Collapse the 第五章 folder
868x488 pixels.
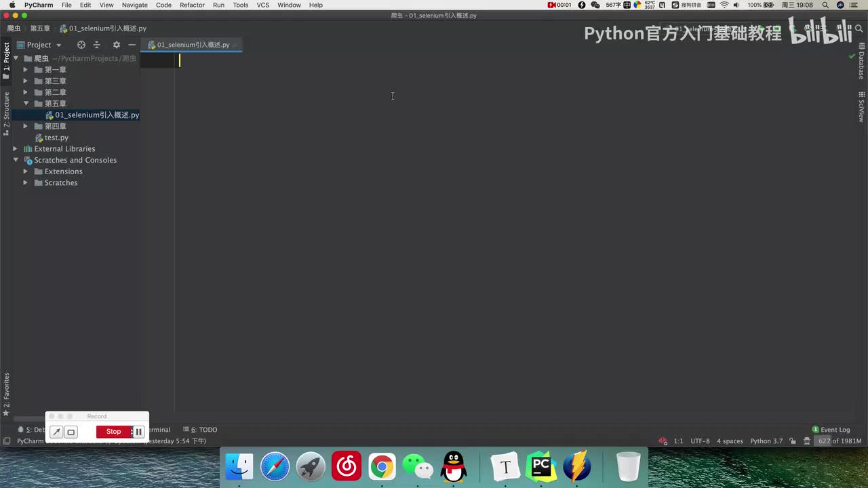(26, 104)
